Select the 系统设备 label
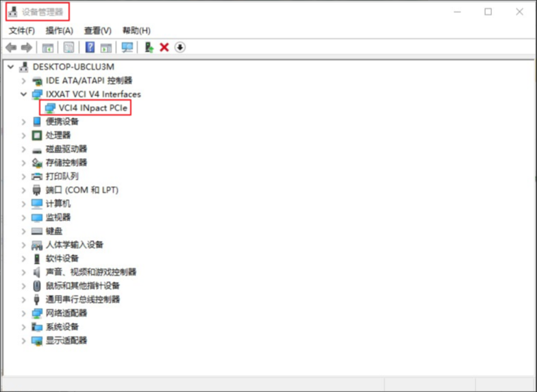This screenshot has height=392, width=537. 62,327
